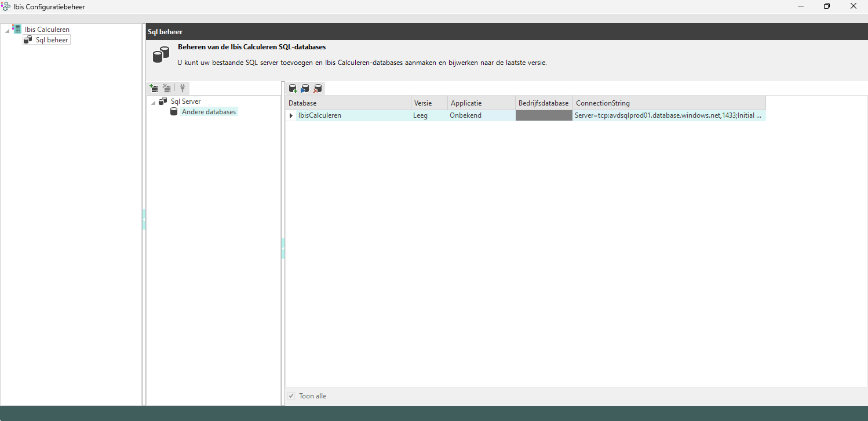Screen dimensions: 868x421
Task: Sort by the Database column header
Action: [348, 103]
